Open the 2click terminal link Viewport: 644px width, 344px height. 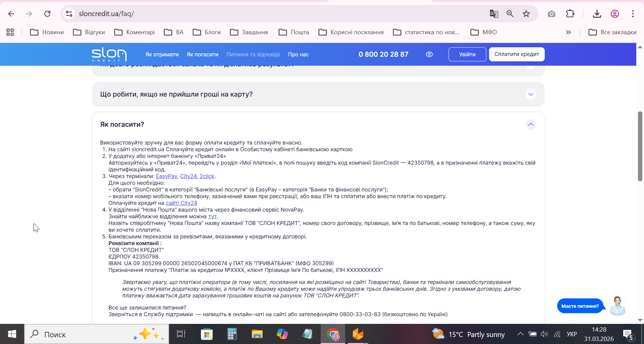pyautogui.click(x=207, y=176)
